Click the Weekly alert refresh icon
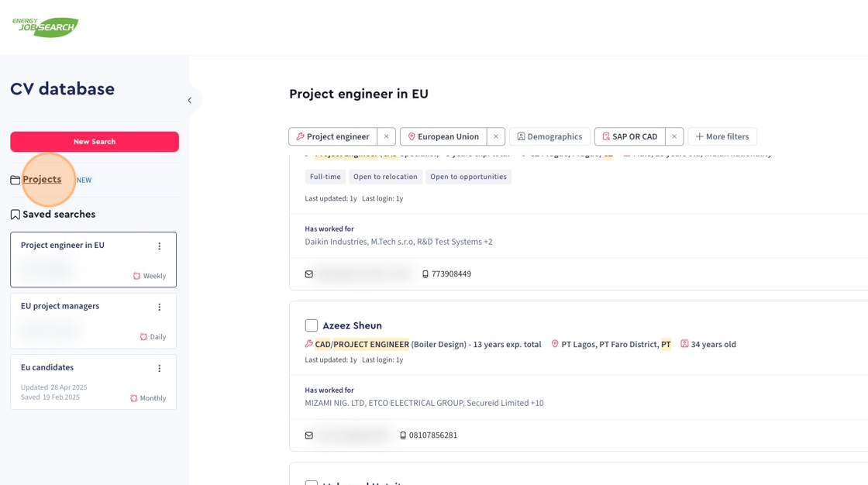The width and height of the screenshot is (868, 485). click(x=137, y=276)
